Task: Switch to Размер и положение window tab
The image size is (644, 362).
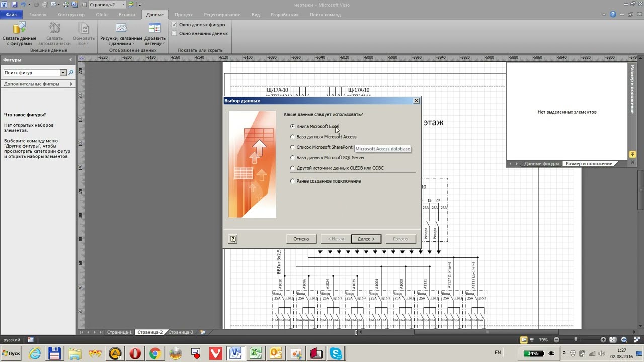Action: click(x=589, y=164)
